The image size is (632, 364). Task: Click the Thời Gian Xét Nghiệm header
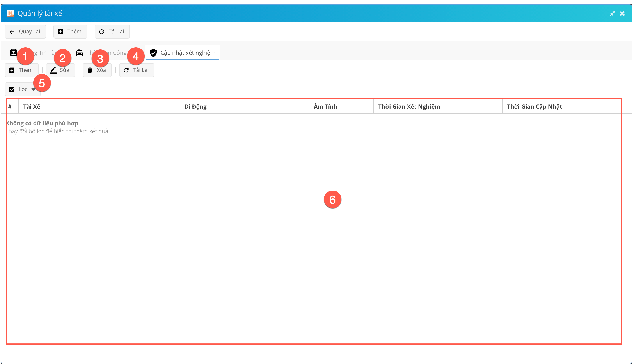409,106
